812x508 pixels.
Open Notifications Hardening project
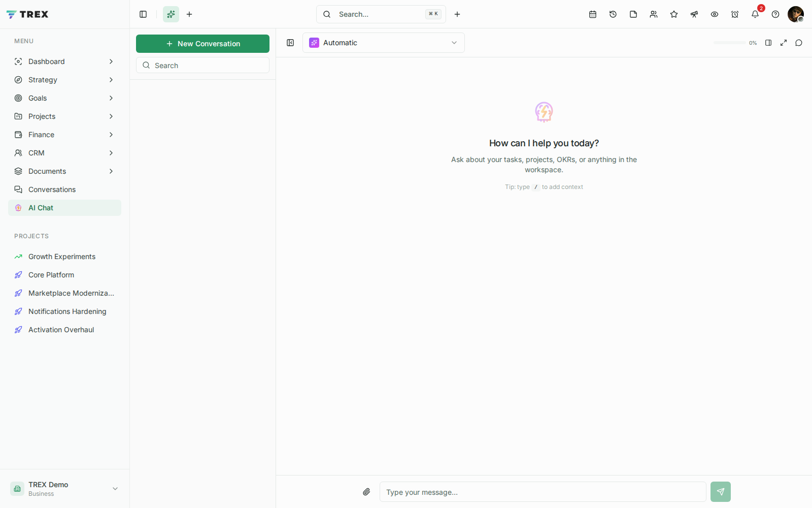click(64, 311)
